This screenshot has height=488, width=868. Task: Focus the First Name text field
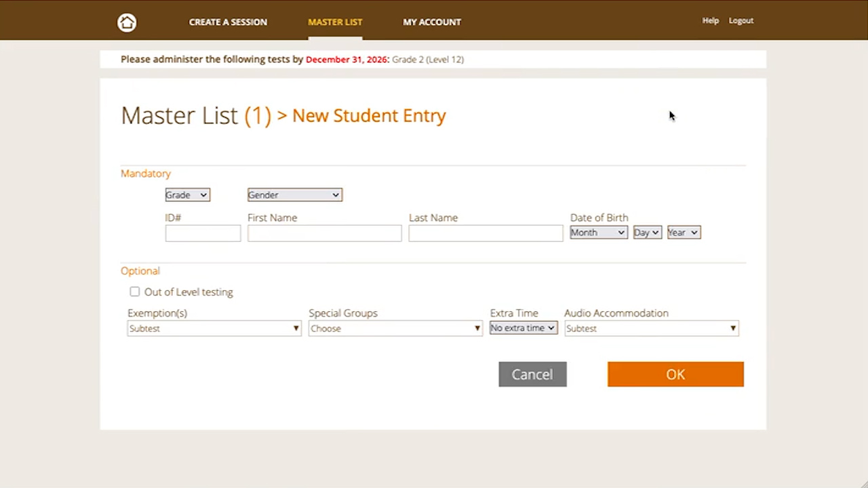click(324, 233)
